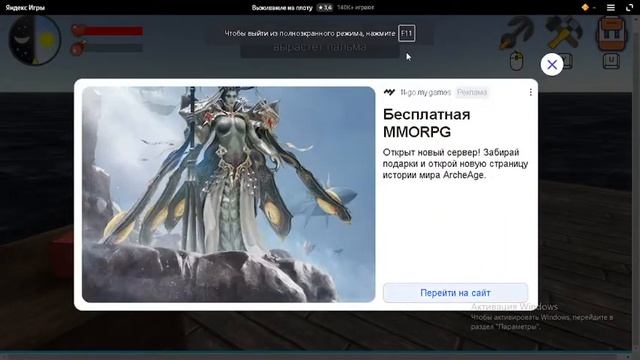Toggle fullscreen with the top-right icon
The height and width of the screenshot is (360, 640).
[629, 7]
